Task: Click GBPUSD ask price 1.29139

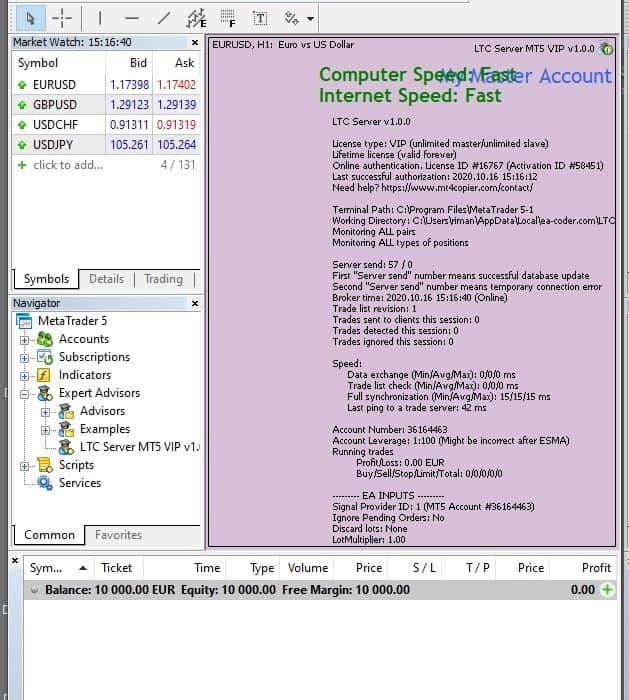Action: coord(176,104)
